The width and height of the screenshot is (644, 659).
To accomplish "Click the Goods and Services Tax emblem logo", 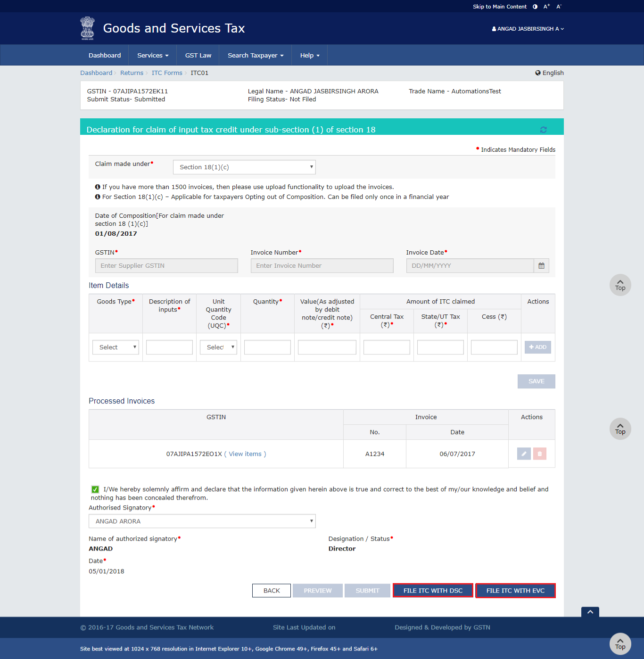I will (x=87, y=28).
